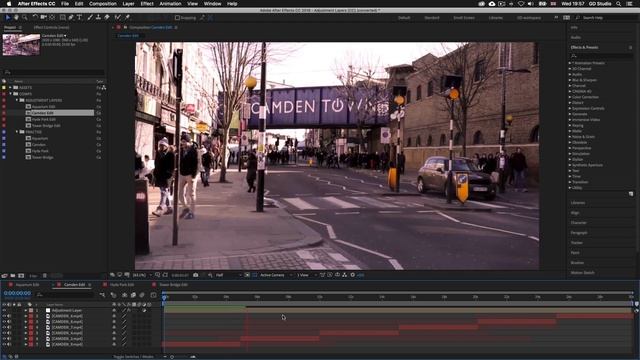
Task: Switch to the Hyde Park Edit timeline tab
Action: [122, 284]
